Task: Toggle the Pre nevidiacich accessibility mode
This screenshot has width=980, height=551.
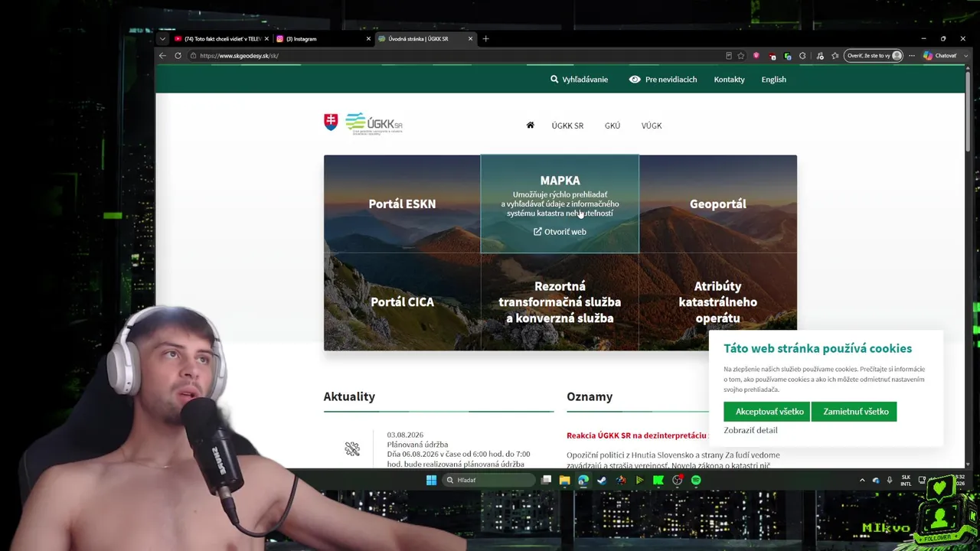Action: click(663, 79)
